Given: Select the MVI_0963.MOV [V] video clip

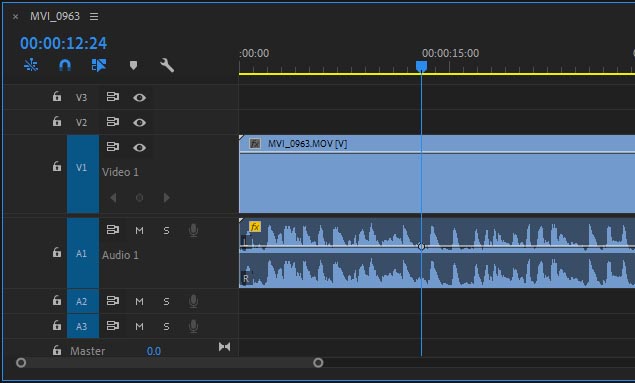Looking at the screenshot, I should [x=437, y=174].
